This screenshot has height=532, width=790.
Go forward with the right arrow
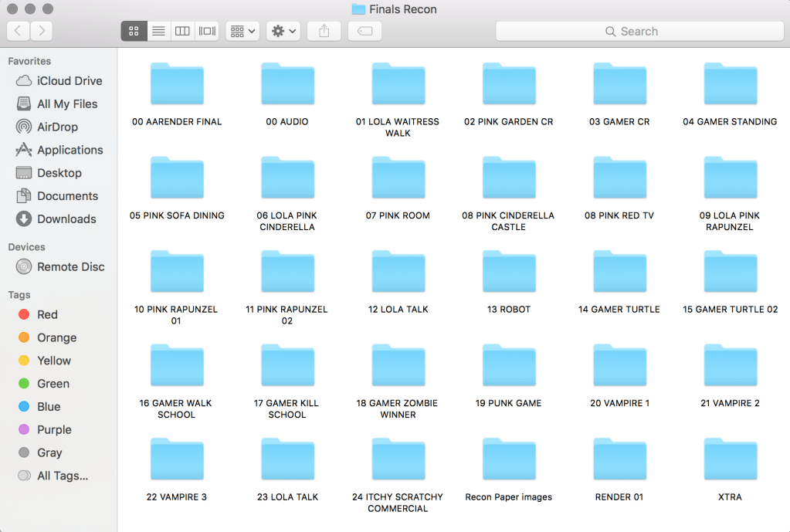pyautogui.click(x=41, y=31)
